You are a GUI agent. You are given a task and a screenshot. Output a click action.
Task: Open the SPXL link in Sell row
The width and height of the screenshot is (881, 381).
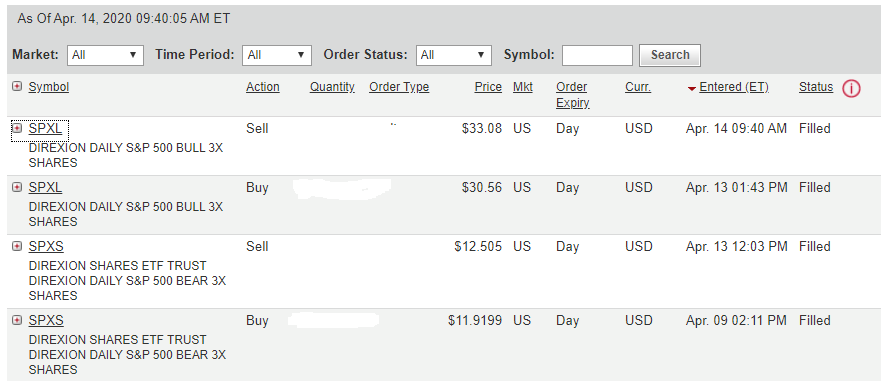46,129
